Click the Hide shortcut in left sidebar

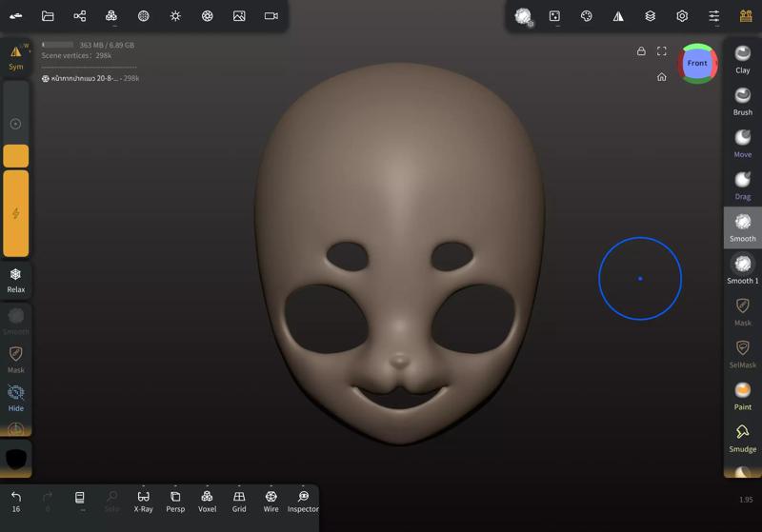(x=16, y=397)
